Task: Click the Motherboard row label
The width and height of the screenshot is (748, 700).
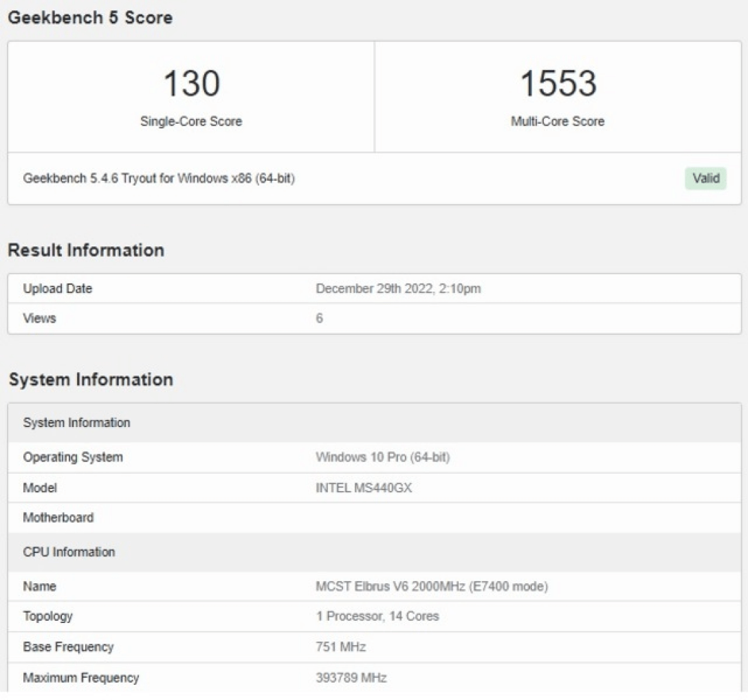Action: coord(58,518)
